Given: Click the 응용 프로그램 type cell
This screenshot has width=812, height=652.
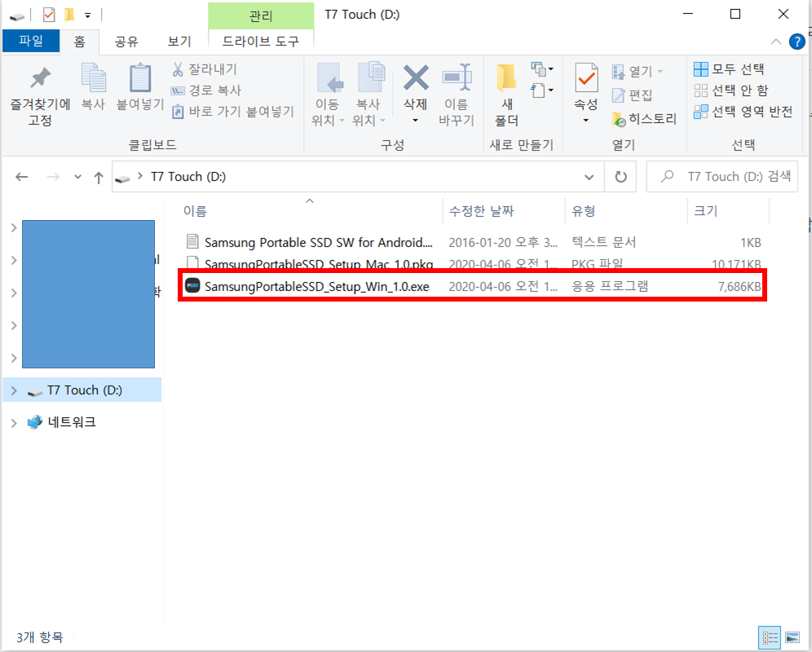Looking at the screenshot, I should [x=610, y=286].
